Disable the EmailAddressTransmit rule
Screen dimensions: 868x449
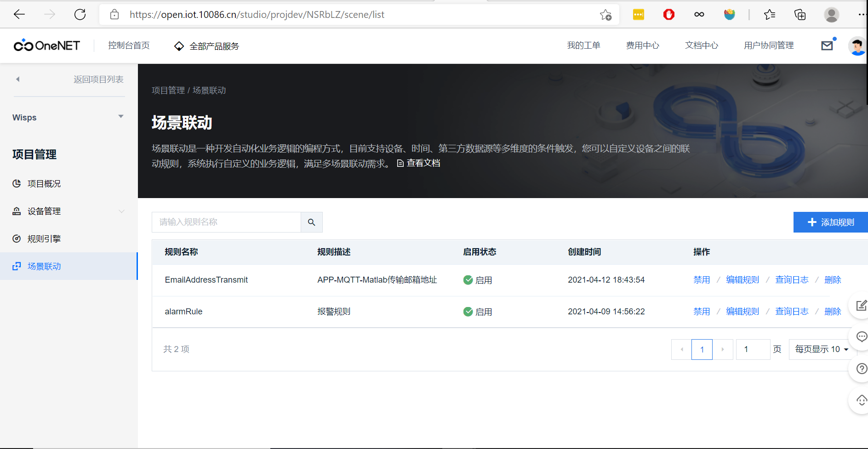(702, 279)
